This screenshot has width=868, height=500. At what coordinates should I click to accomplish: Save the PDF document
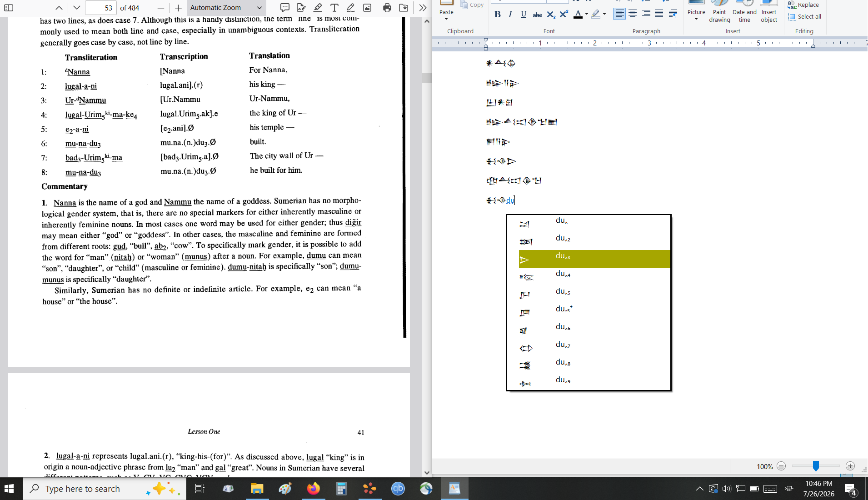pos(404,8)
